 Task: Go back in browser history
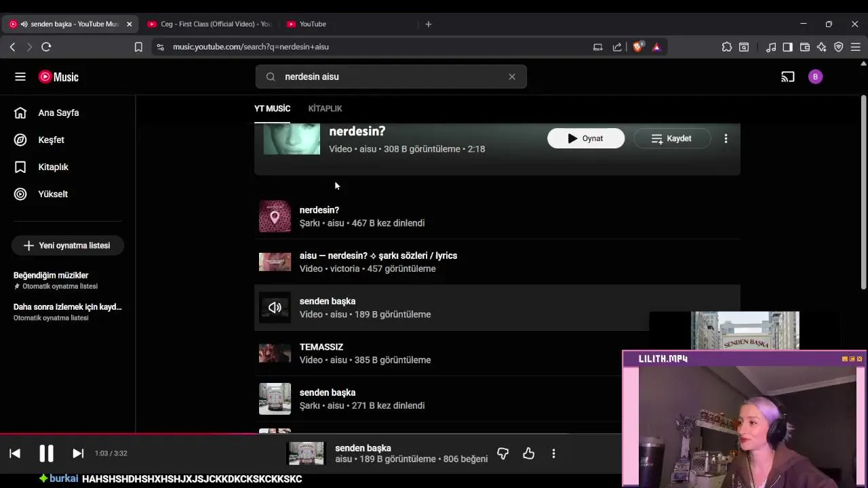tap(12, 47)
